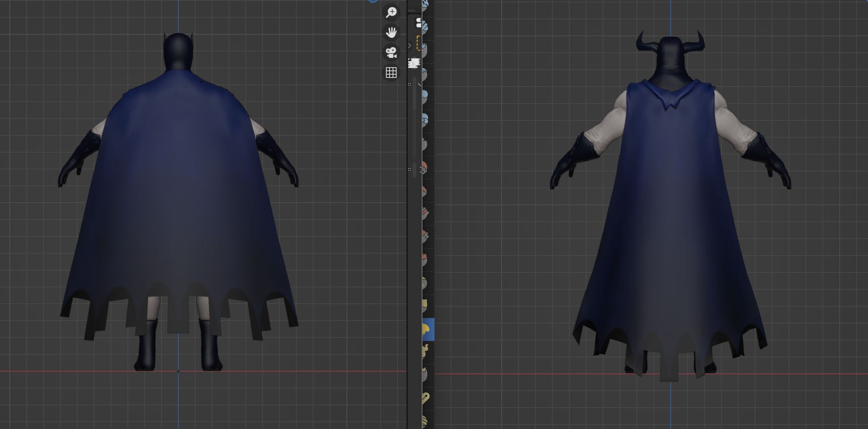Click the highlighted Elastic Deform brush
Viewport: 868px width, 429px height.
tap(426, 329)
